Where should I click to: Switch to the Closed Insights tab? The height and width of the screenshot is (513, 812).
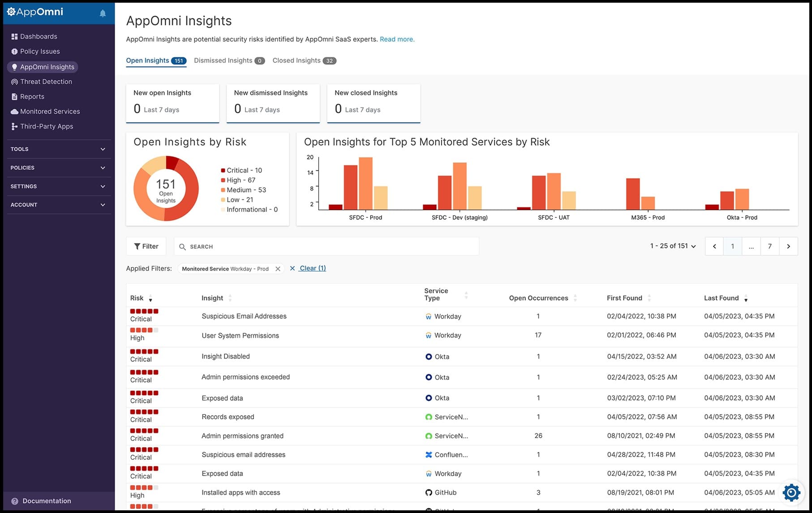(x=304, y=60)
